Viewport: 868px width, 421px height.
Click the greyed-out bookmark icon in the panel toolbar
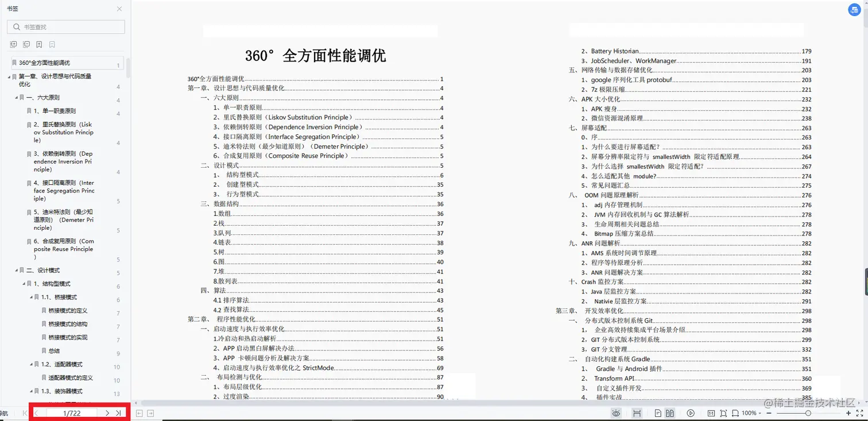(52, 44)
